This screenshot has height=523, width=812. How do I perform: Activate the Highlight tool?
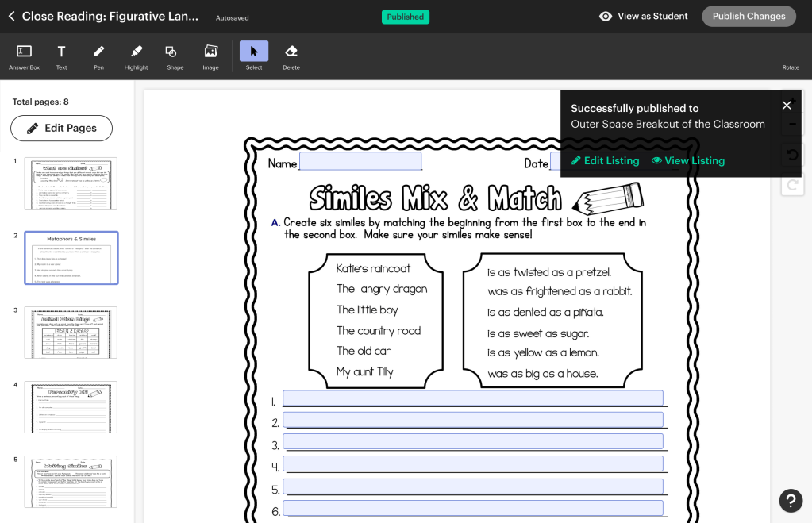tap(136, 56)
